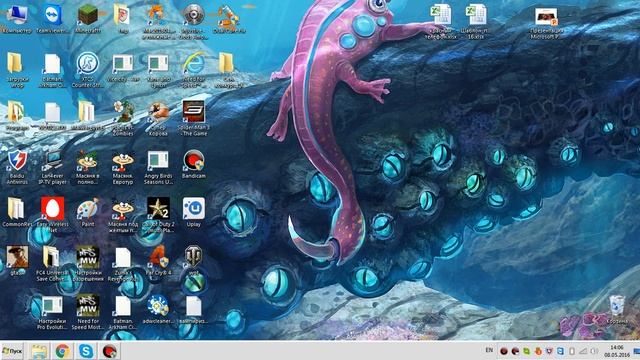Open the folder icon with the shield emblem
This screenshot has height=360, width=640.
pyautogui.click(x=123, y=19)
